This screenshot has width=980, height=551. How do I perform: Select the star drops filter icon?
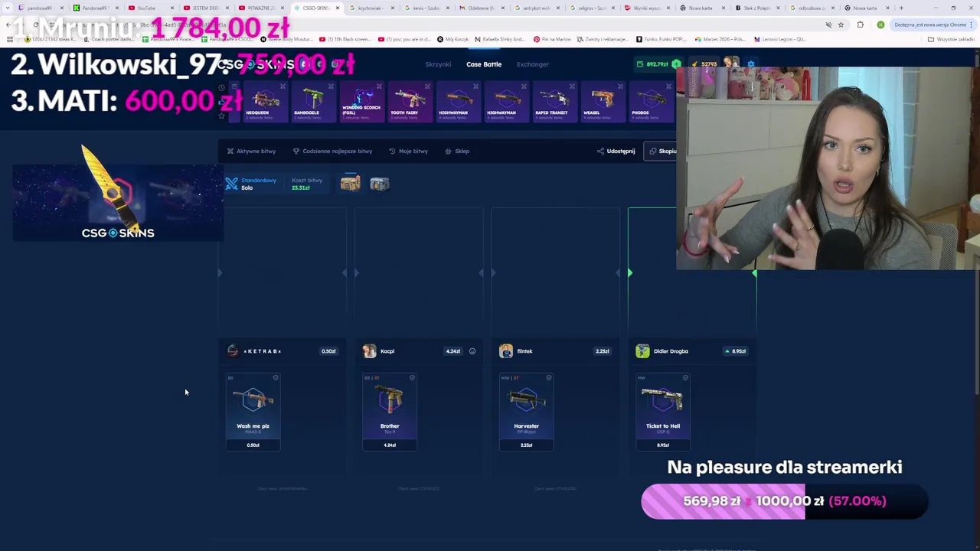(221, 116)
